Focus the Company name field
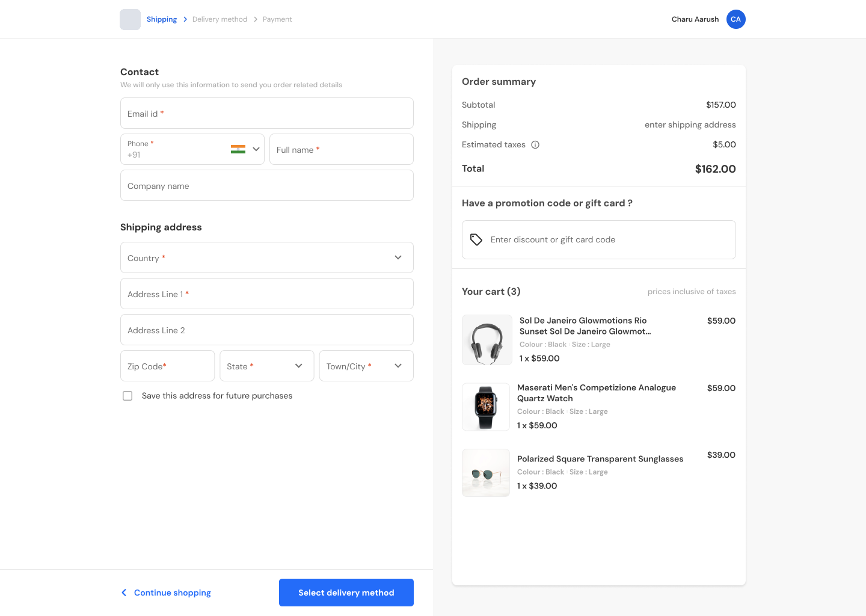The height and width of the screenshot is (616, 866). point(267,185)
